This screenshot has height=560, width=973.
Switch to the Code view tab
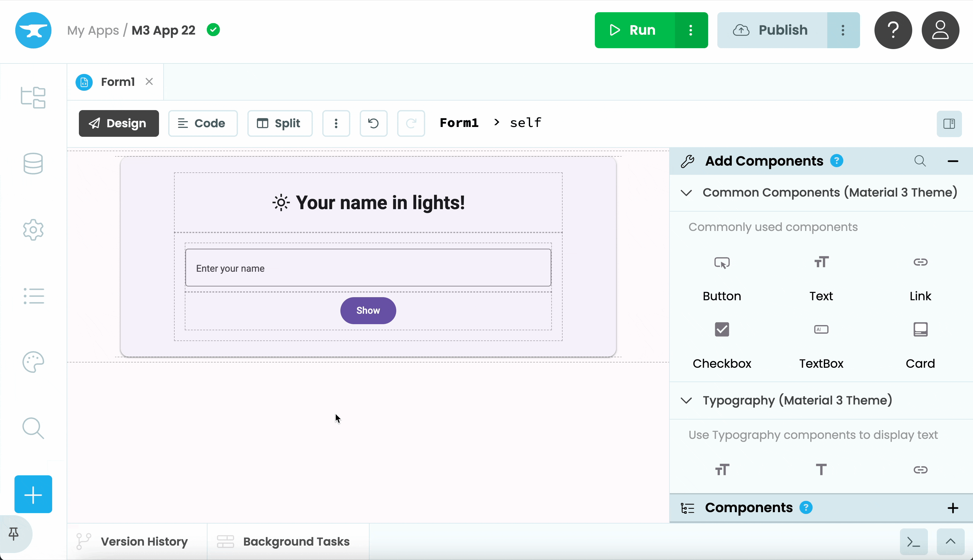(203, 123)
